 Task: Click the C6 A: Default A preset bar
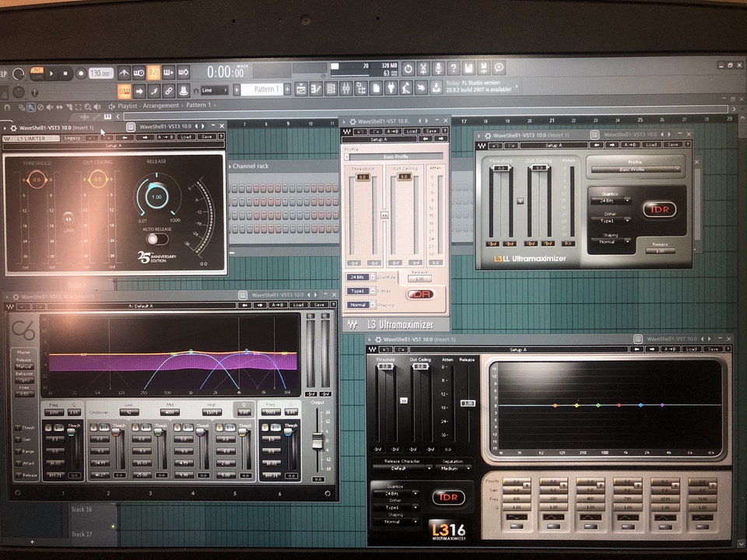click(x=141, y=306)
